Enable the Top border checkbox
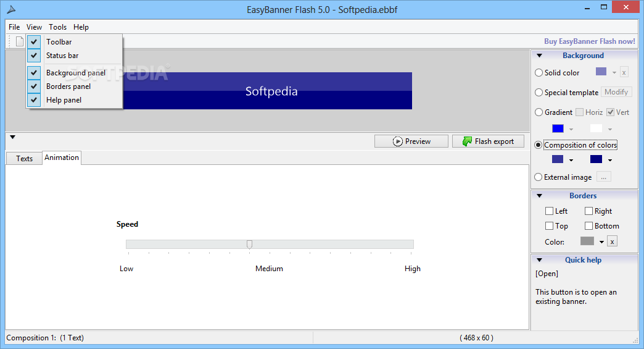Viewport: 644px width, 349px height. (549, 225)
